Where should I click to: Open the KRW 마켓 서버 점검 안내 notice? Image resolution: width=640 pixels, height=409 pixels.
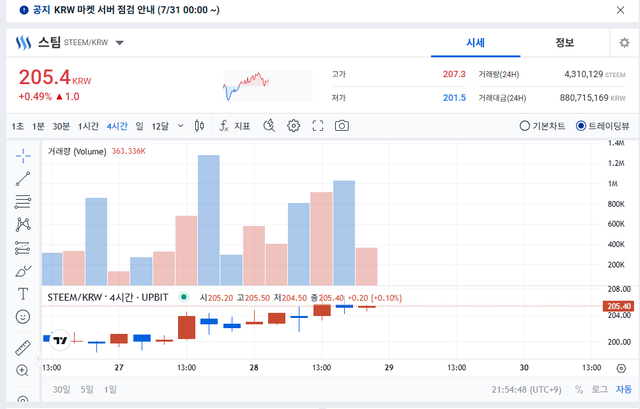[137, 10]
